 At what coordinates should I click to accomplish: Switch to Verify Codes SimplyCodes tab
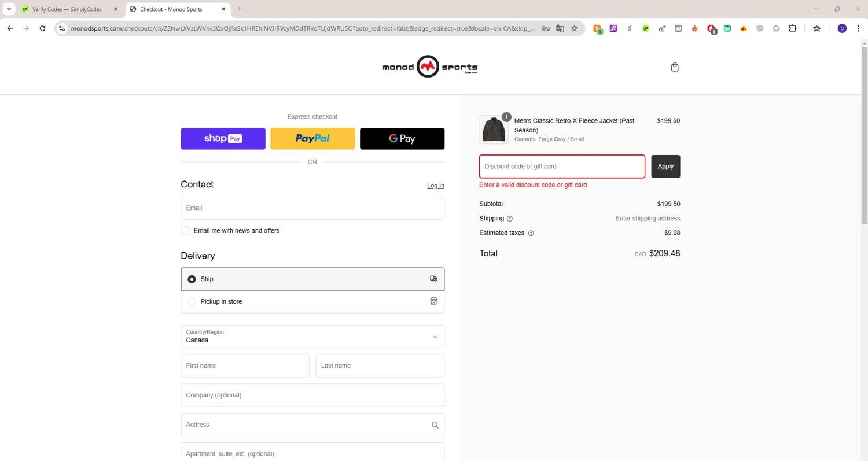pos(68,9)
